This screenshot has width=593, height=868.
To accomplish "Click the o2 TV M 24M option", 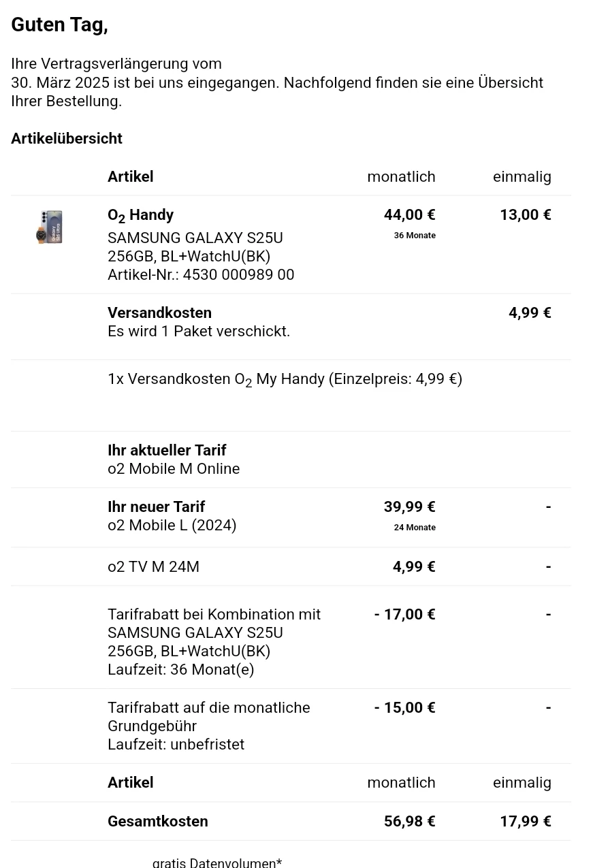I will pyautogui.click(x=153, y=567).
